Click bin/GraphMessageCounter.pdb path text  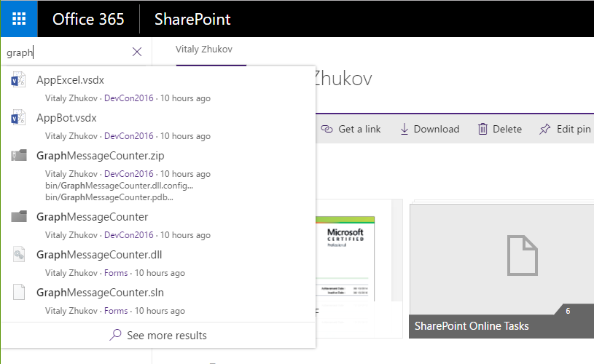coord(109,197)
